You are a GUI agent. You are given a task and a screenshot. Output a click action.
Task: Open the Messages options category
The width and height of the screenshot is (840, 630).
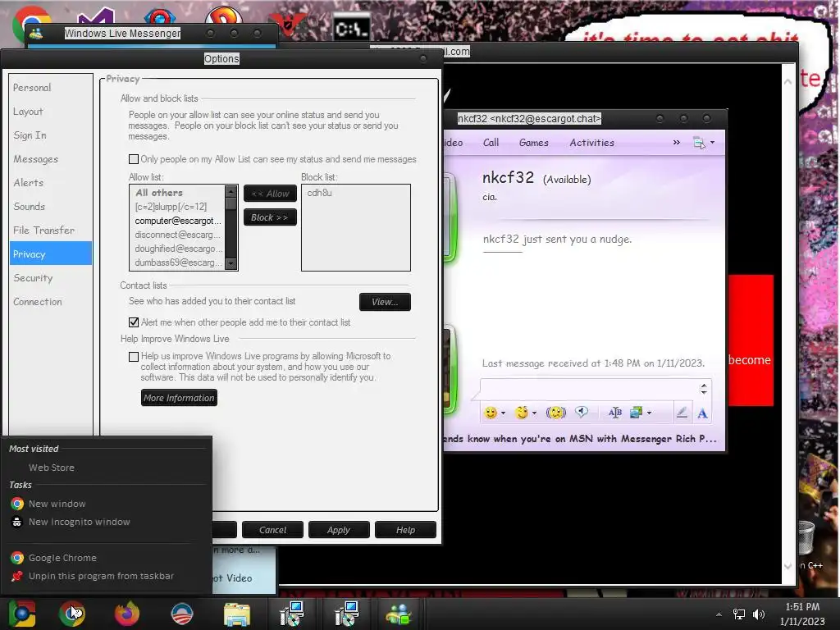50,159
